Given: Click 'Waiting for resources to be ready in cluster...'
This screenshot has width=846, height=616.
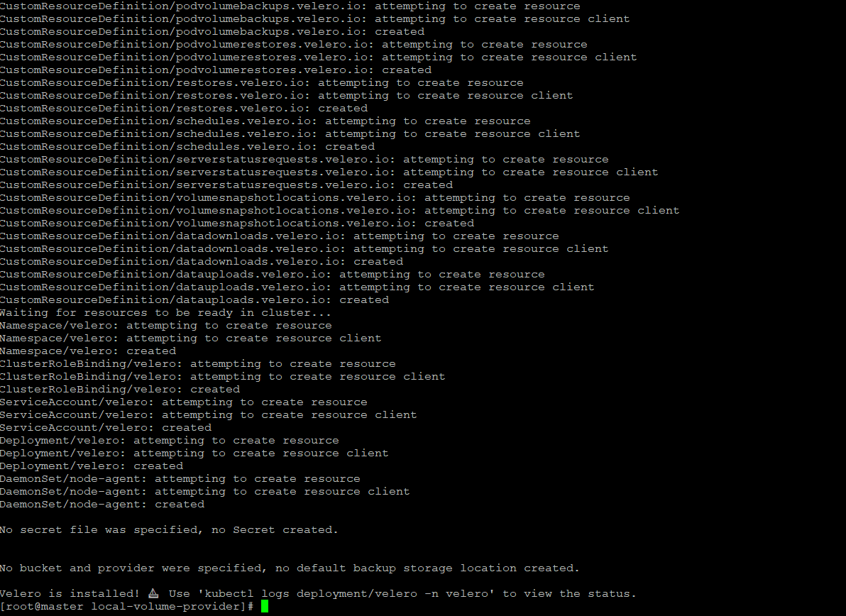Looking at the screenshot, I should point(166,313).
